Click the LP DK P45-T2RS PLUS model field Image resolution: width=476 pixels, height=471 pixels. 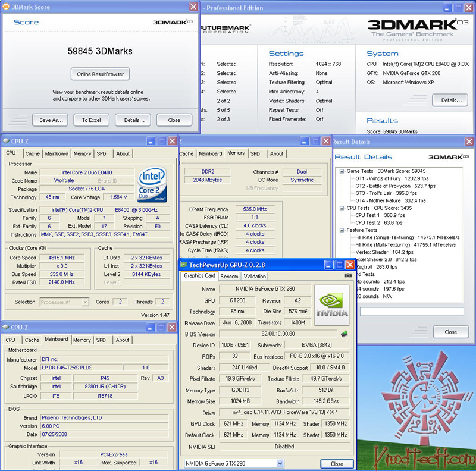pos(82,368)
